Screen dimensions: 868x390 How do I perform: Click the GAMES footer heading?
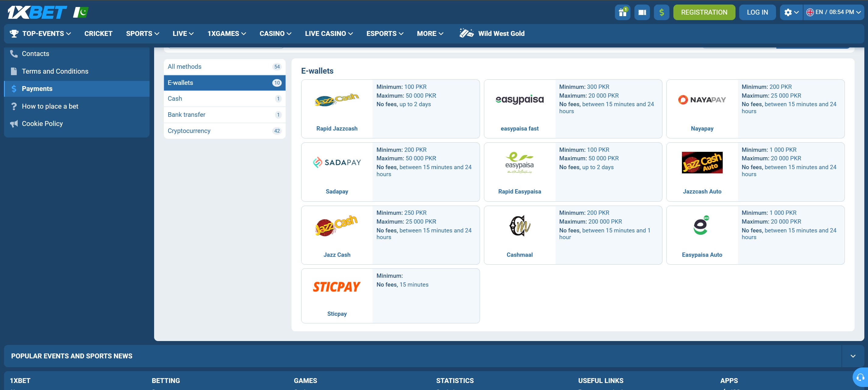(x=305, y=381)
